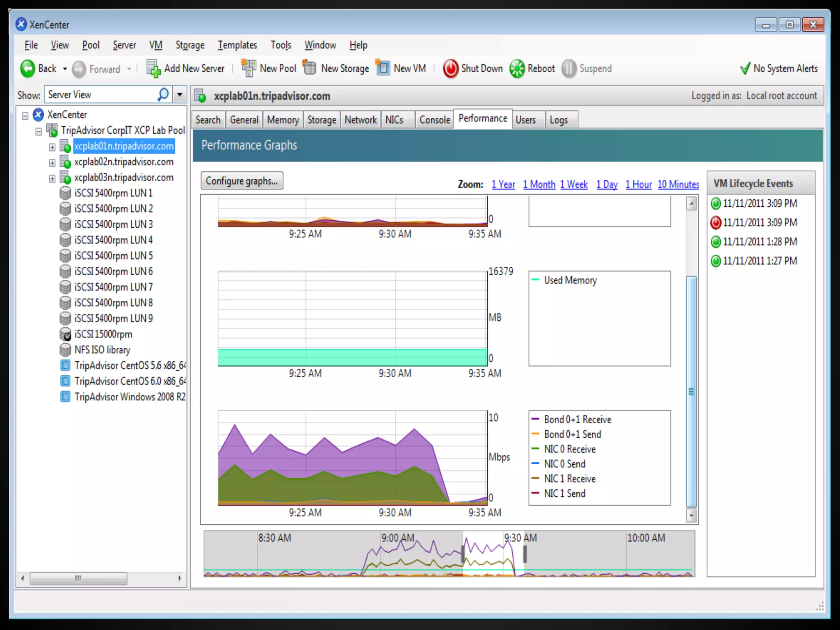Expand the xcplab02n.tripadvisor.com server node
Image resolution: width=840 pixels, height=630 pixels.
(x=52, y=163)
